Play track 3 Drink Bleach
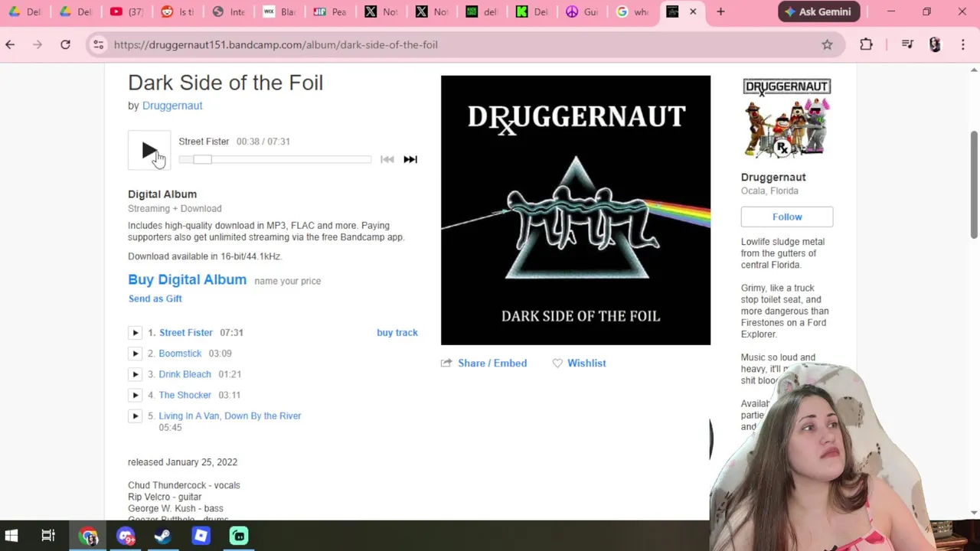This screenshot has width=980, height=551. pos(135,374)
